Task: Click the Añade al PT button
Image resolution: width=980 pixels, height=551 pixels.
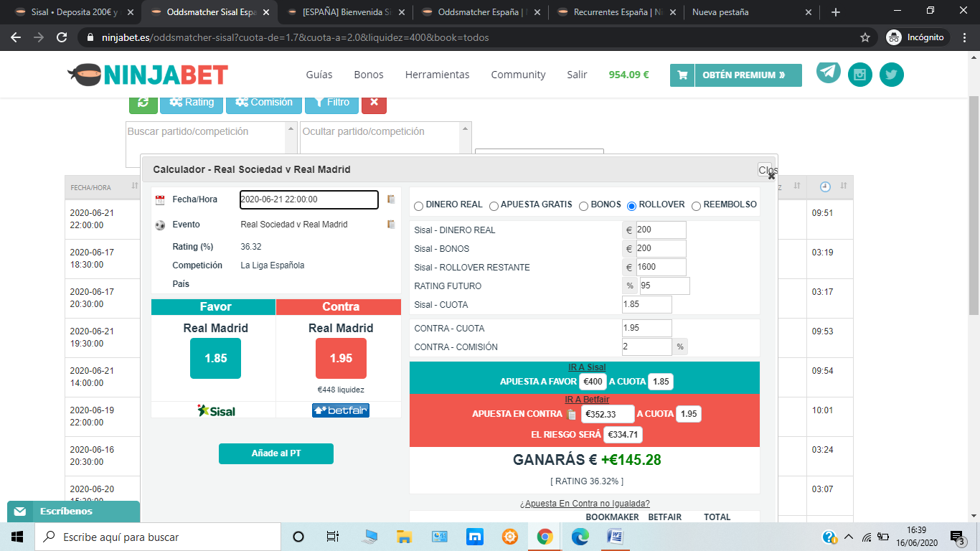Action: (276, 453)
